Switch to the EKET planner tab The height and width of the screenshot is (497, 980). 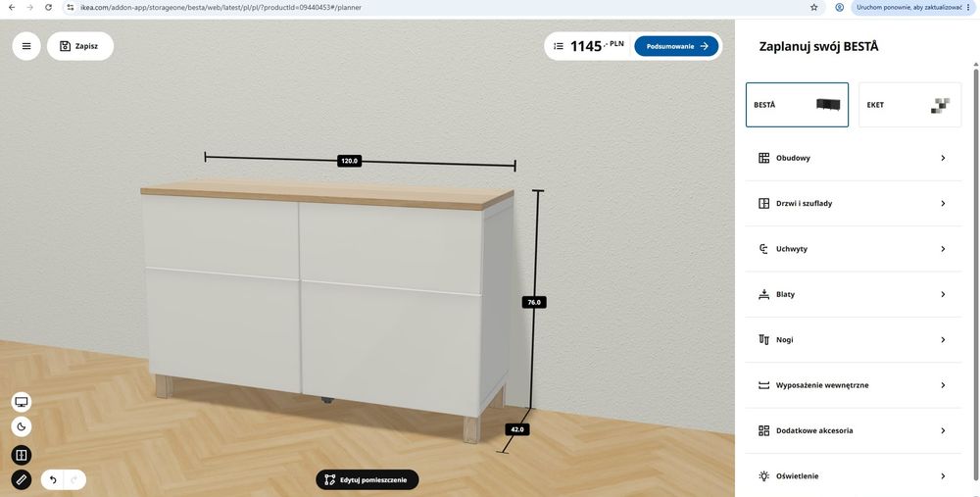tap(910, 105)
